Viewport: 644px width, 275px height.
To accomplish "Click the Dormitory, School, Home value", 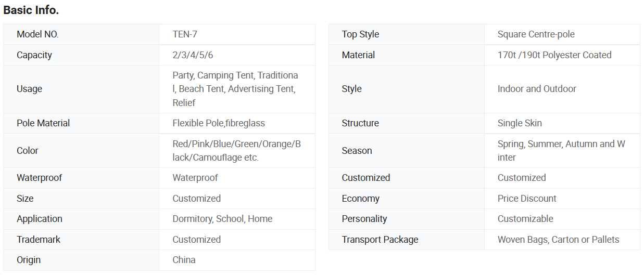I will coord(222,219).
